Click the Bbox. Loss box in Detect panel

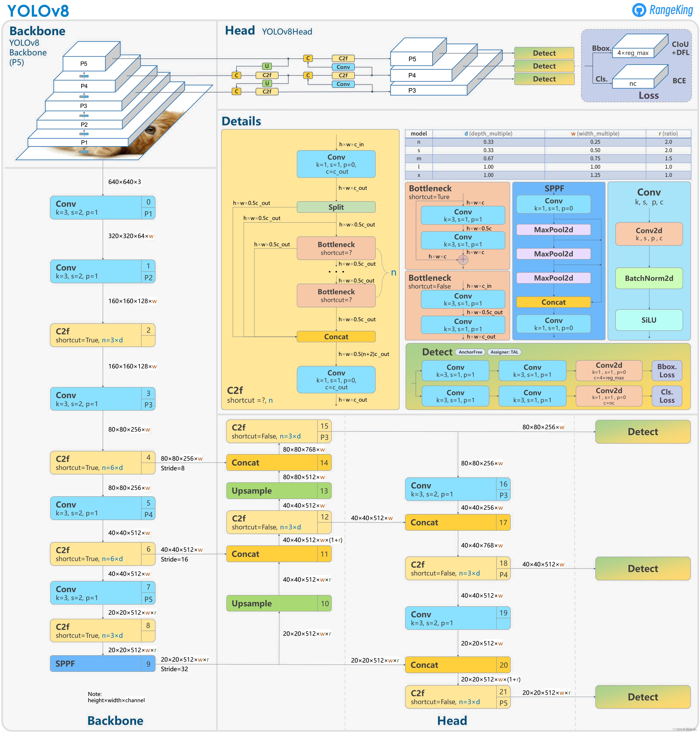pyautogui.click(x=667, y=371)
